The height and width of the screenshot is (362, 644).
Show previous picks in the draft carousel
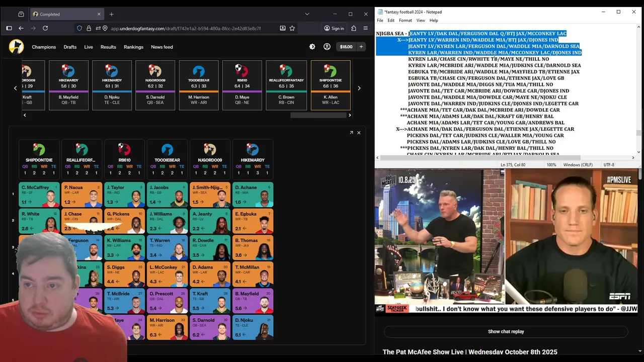pyautogui.click(x=15, y=88)
